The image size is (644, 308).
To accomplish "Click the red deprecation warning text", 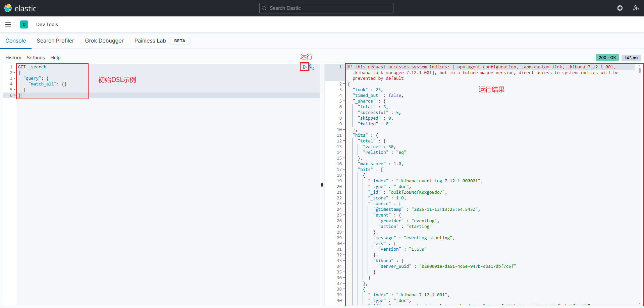I will click(483, 73).
